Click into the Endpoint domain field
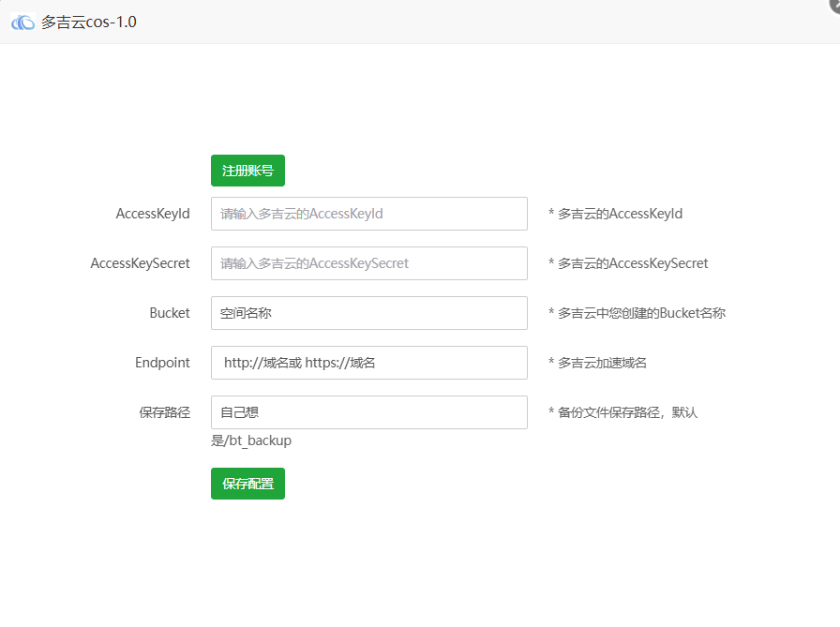The width and height of the screenshot is (840, 627). [x=368, y=363]
